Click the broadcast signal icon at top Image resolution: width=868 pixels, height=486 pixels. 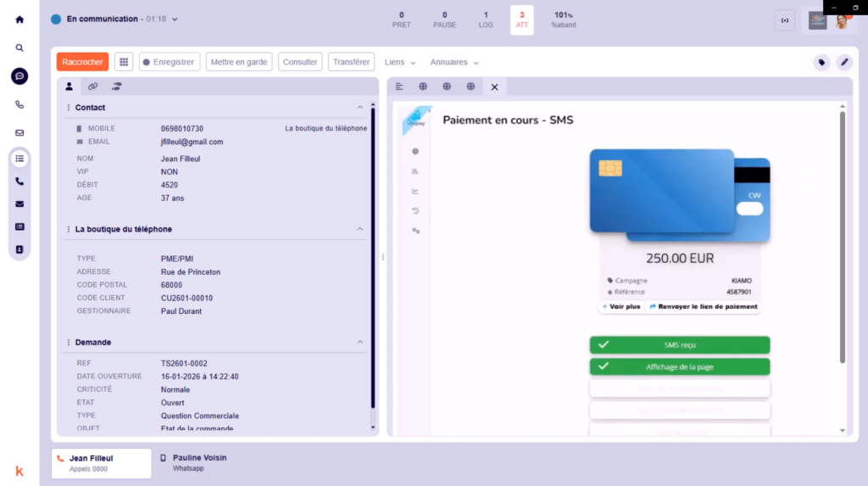(x=784, y=20)
